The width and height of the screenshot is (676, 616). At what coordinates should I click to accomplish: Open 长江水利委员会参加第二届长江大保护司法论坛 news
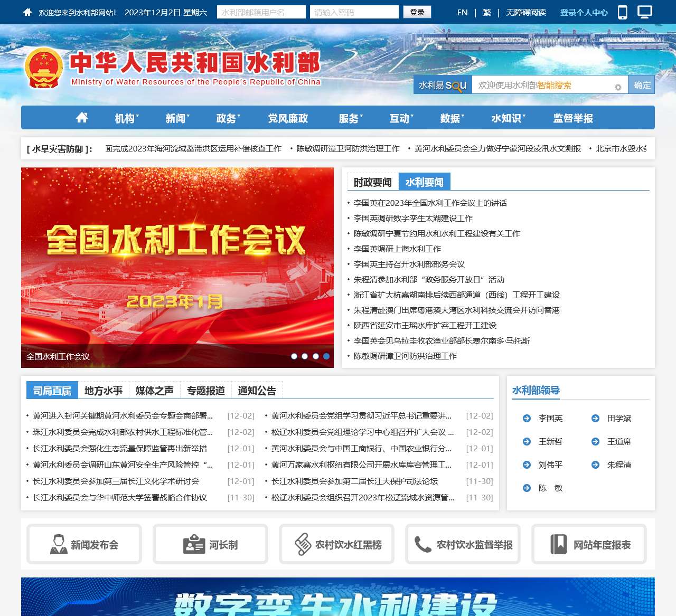(355, 481)
